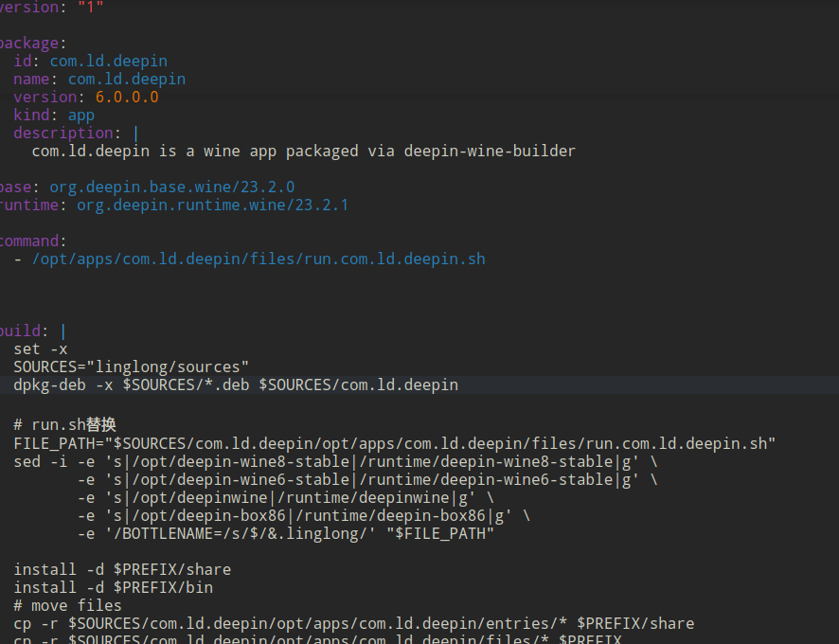Click the "install -d $PREFIX/share" line
The image size is (839, 644).
pos(122,569)
